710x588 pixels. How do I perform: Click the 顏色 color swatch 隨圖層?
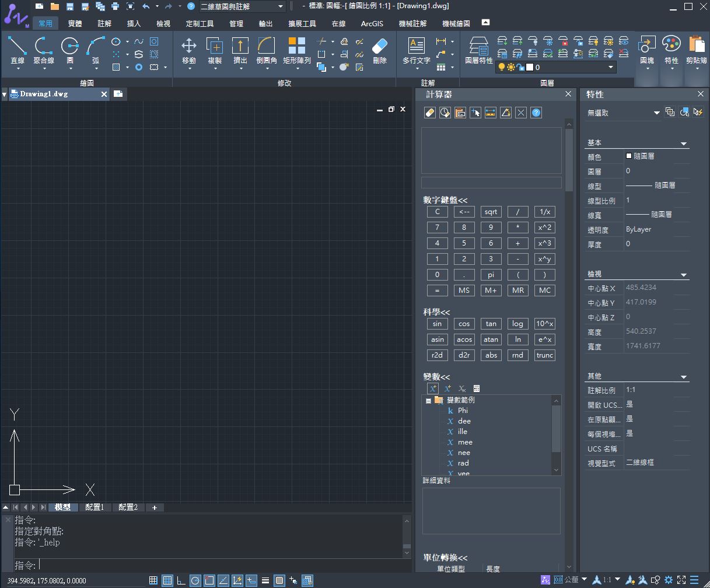629,156
